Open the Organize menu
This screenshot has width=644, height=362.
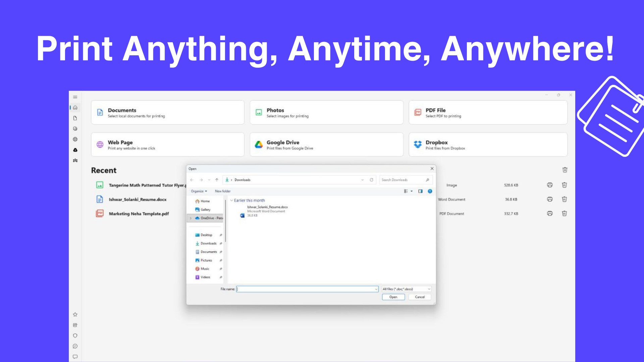199,191
